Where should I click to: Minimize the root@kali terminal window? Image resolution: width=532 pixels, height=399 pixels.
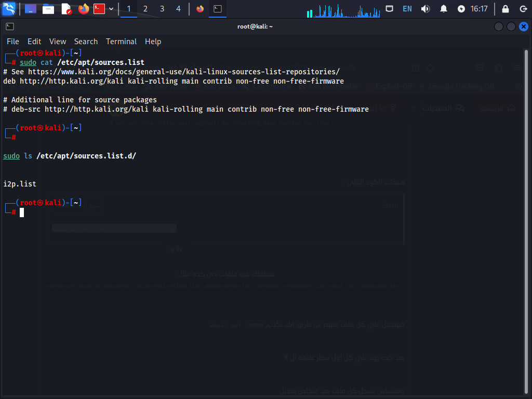point(498,26)
